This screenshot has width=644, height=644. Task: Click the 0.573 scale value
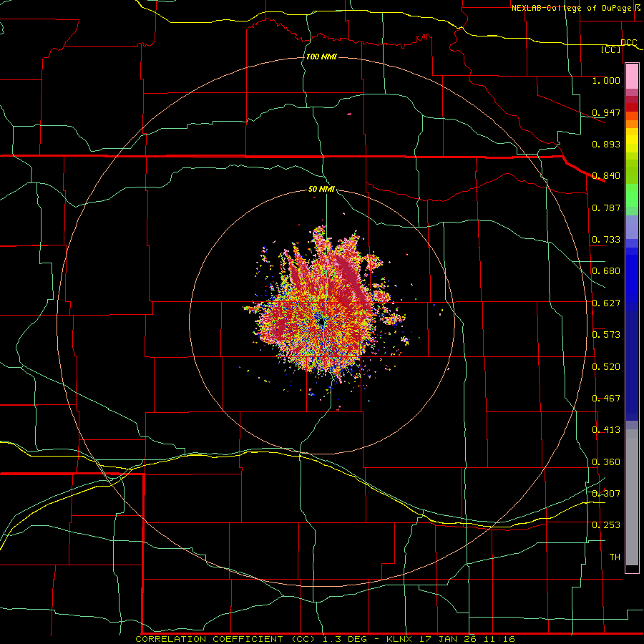click(606, 334)
